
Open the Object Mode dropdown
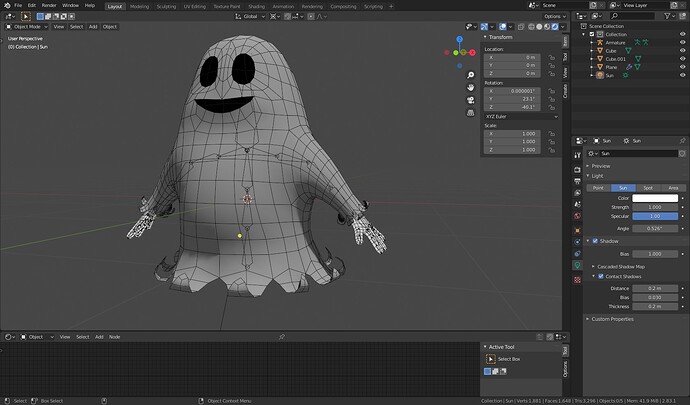[26, 27]
